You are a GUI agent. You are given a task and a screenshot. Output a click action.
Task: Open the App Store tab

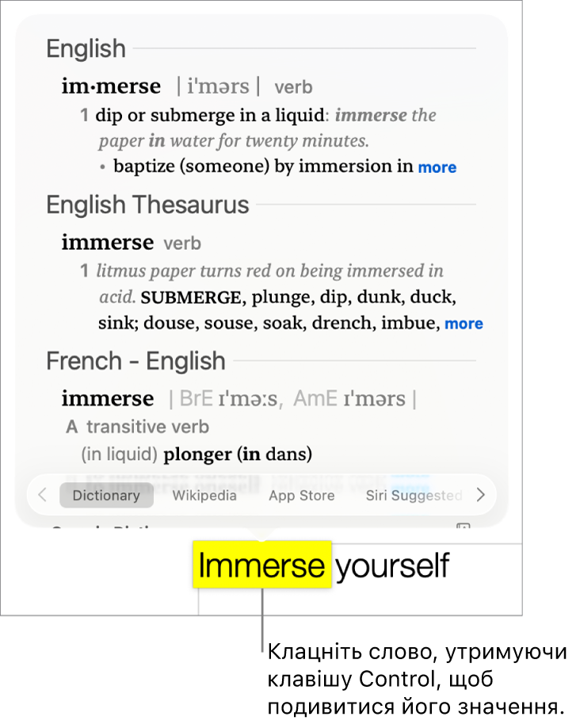pyautogui.click(x=301, y=496)
